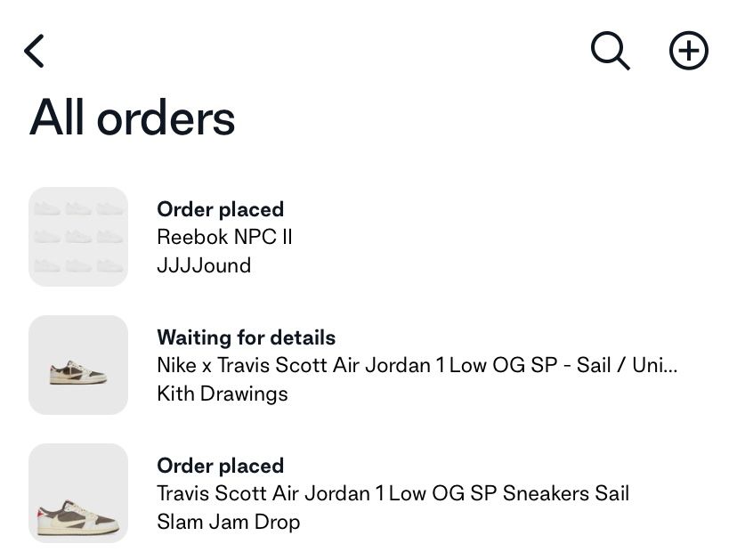Select the Kith Drawings store name
The width and height of the screenshot is (737, 560).
click(223, 394)
